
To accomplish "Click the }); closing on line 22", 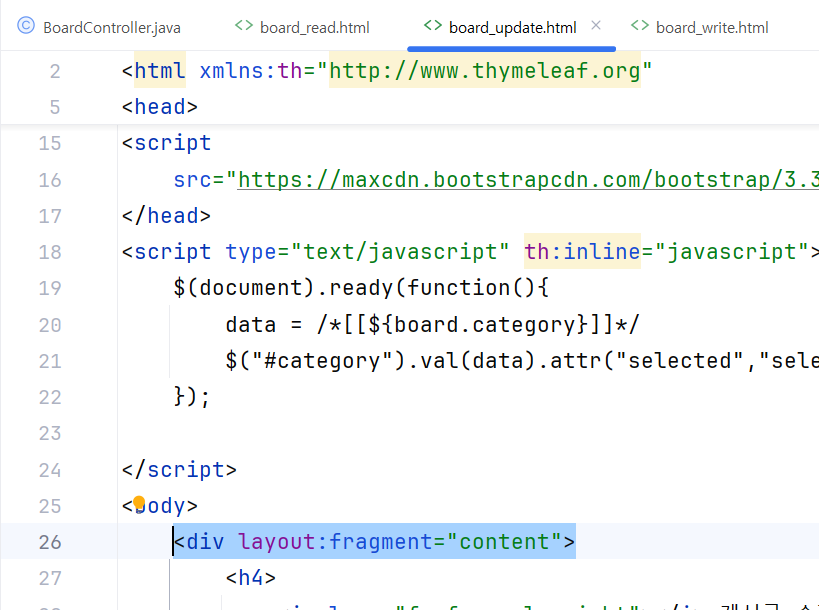I will pyautogui.click(x=192, y=397).
